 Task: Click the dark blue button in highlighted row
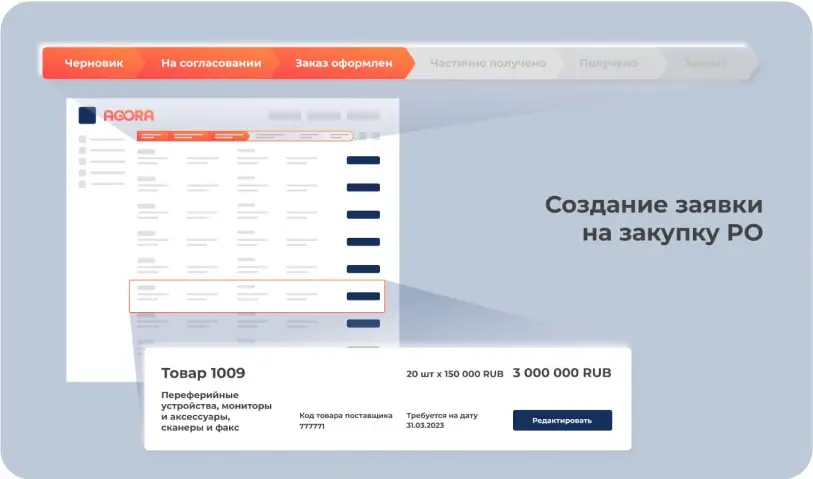tap(363, 296)
